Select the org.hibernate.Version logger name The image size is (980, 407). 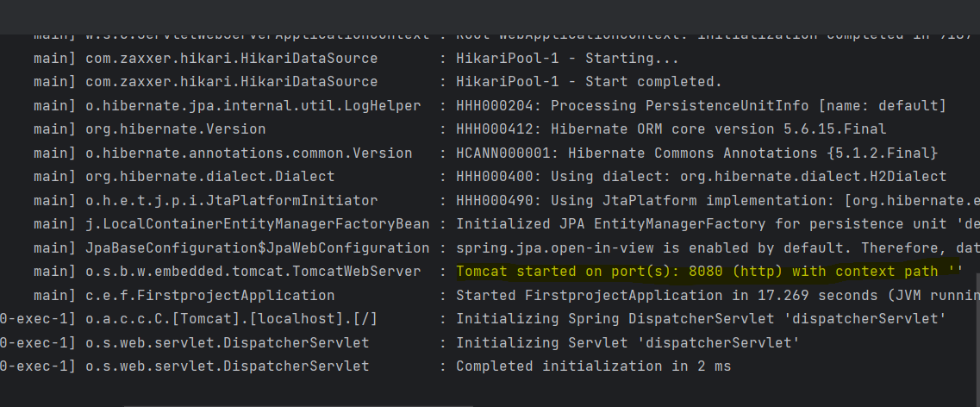176,129
